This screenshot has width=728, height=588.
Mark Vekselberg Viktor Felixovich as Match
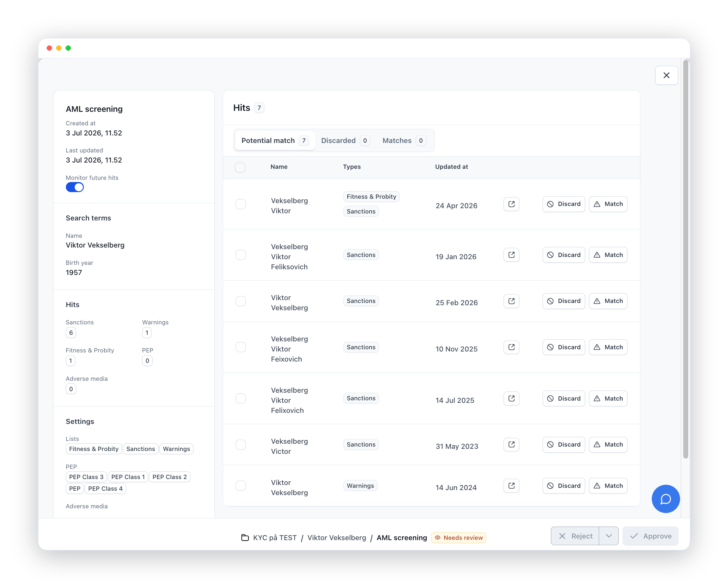coord(608,398)
